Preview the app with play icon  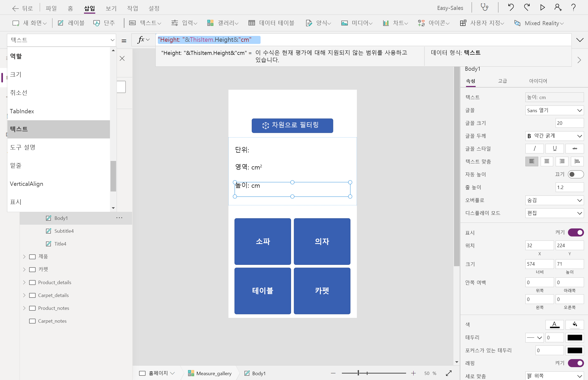click(x=542, y=7)
